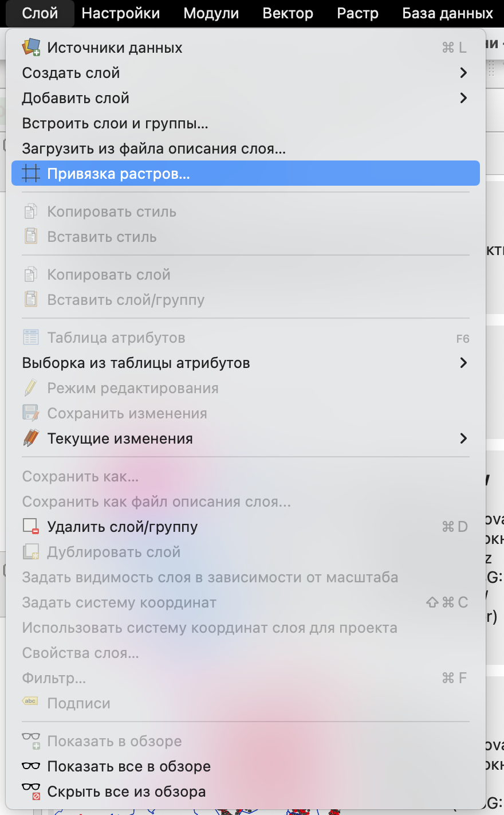Close the Слой menu via its title

(40, 13)
